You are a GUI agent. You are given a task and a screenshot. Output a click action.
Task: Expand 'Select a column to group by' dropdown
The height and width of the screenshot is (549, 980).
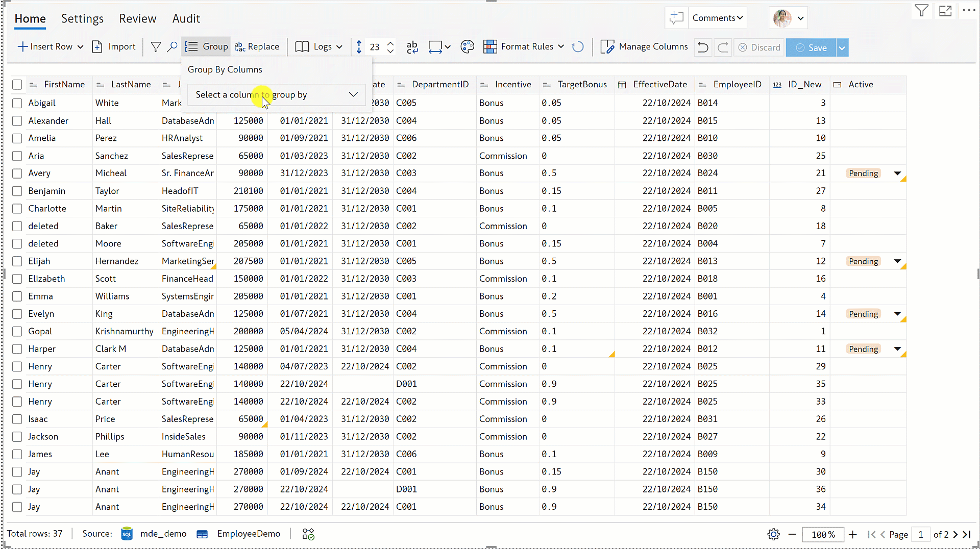click(x=276, y=95)
